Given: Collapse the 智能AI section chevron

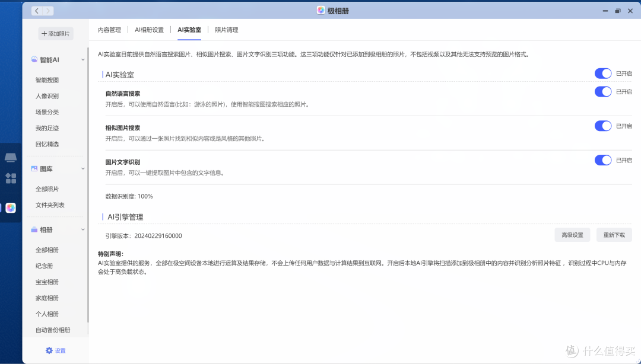Looking at the screenshot, I should coord(83,60).
